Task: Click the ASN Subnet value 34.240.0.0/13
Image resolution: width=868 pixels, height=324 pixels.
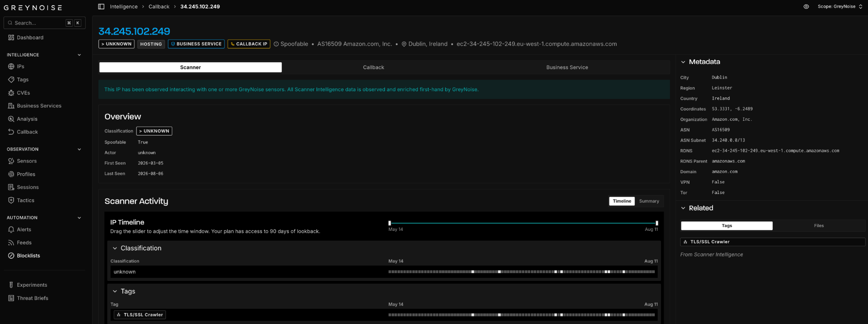Action: coord(729,140)
